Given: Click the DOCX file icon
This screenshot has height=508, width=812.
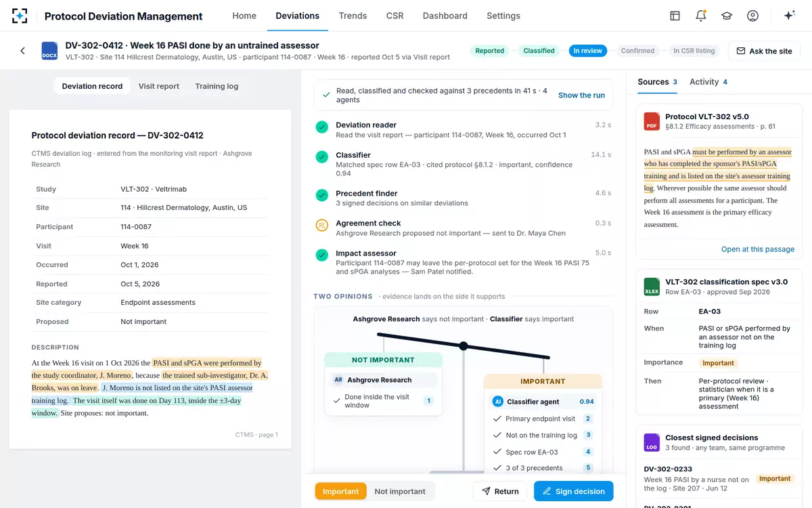Looking at the screenshot, I should coord(49,51).
